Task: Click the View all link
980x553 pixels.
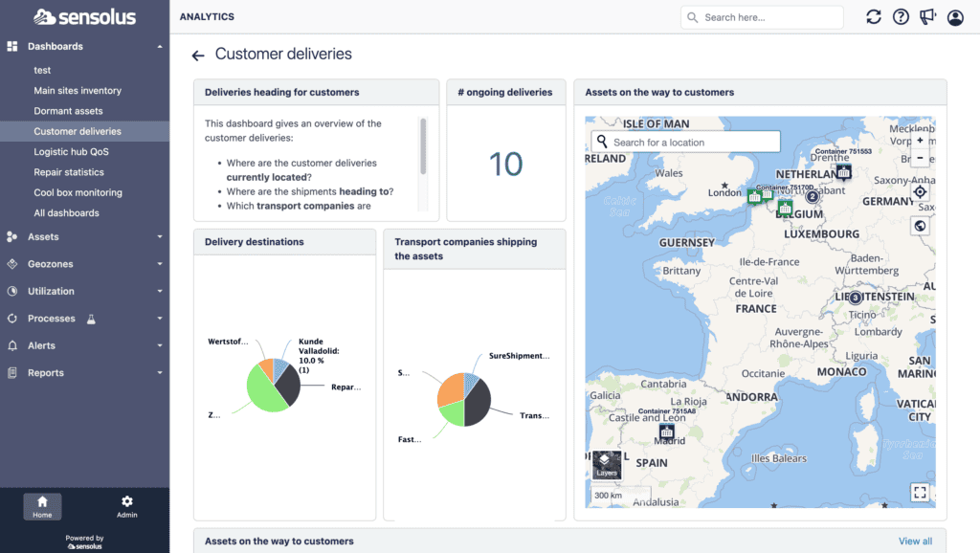Action: pyautogui.click(x=915, y=542)
